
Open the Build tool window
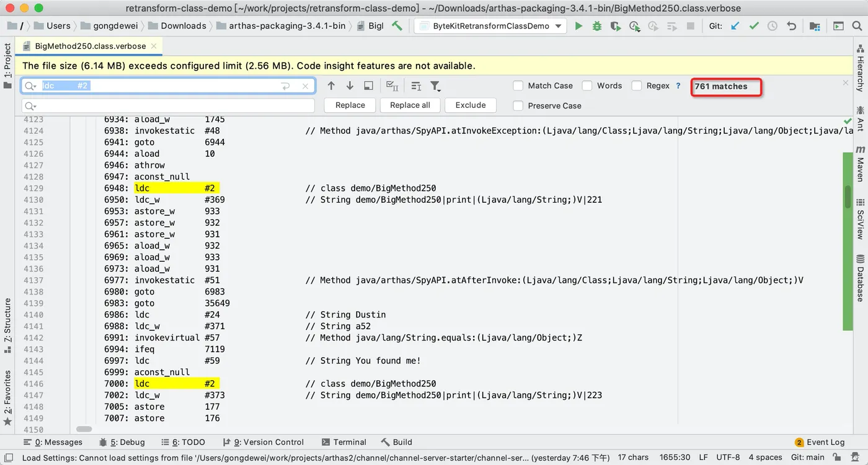click(x=396, y=442)
